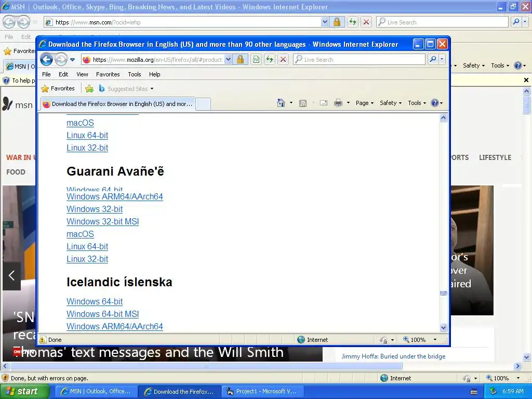Click Linux 64-bit link above Guarani heading
Viewport: 532px width, 399px height.
coord(87,136)
